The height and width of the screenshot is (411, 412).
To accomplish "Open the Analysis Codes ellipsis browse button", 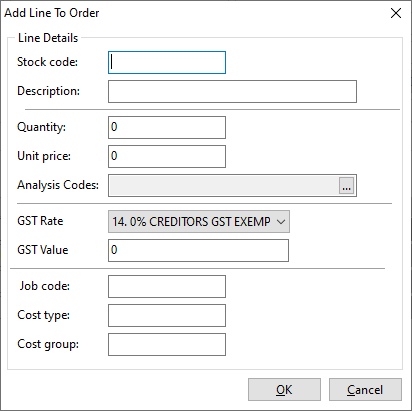I will (346, 185).
